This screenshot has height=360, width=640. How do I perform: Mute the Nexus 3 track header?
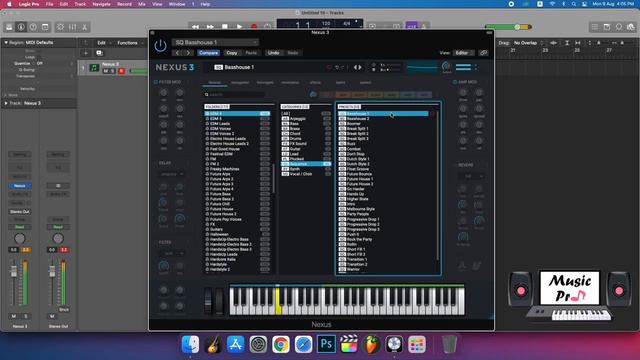[x=106, y=71]
